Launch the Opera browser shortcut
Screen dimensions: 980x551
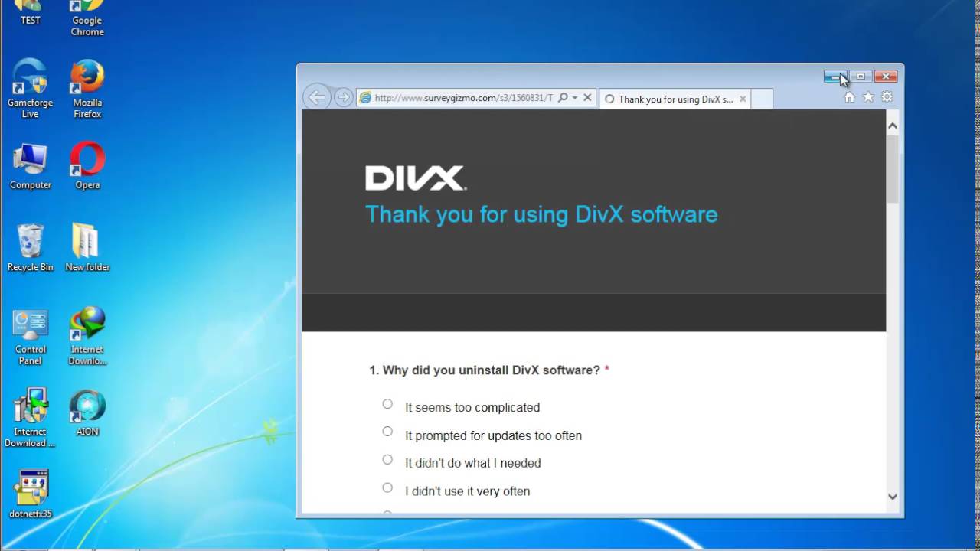(x=87, y=165)
